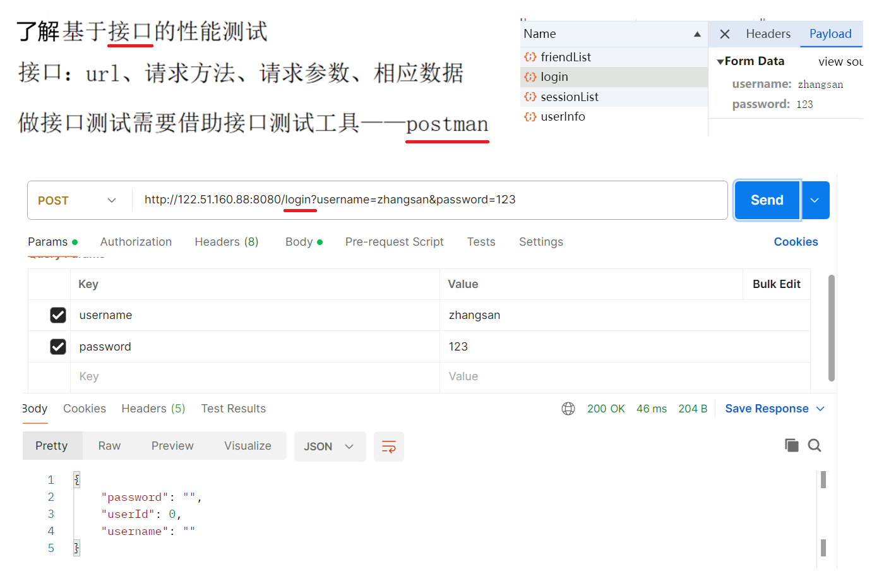The width and height of the screenshot is (884, 588).
Task: Uncheck the password parameter checkbox
Action: pyautogui.click(x=58, y=347)
